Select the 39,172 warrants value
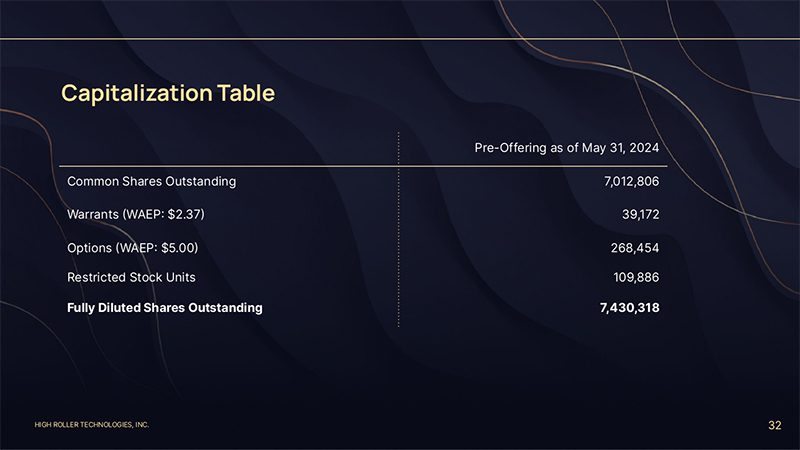Image resolution: width=800 pixels, height=450 pixels. pos(639,214)
